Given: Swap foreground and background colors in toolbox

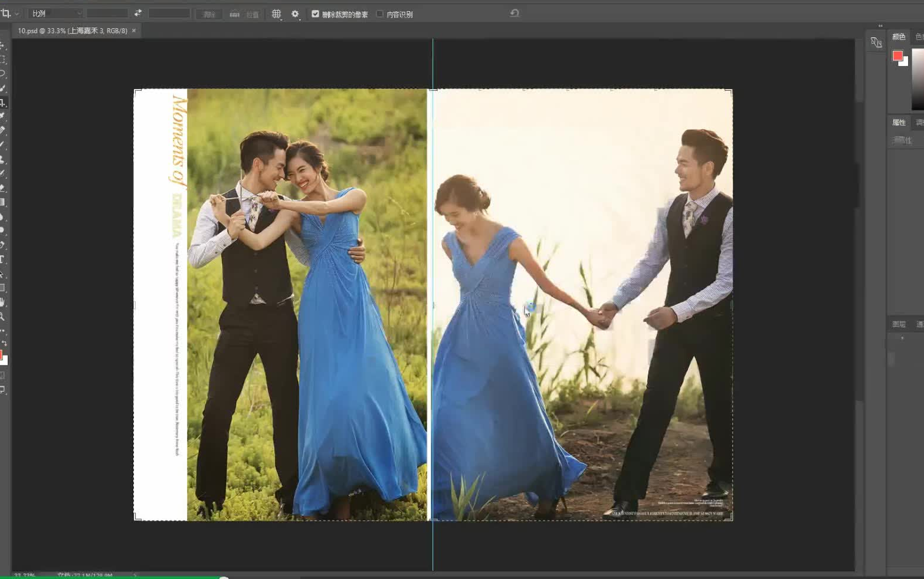Looking at the screenshot, I should point(4,343).
